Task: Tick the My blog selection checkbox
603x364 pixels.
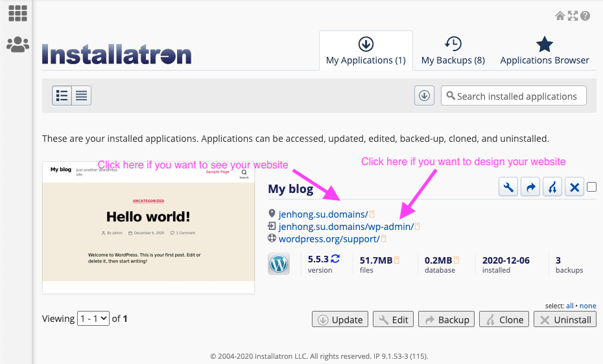Action: coord(592,187)
